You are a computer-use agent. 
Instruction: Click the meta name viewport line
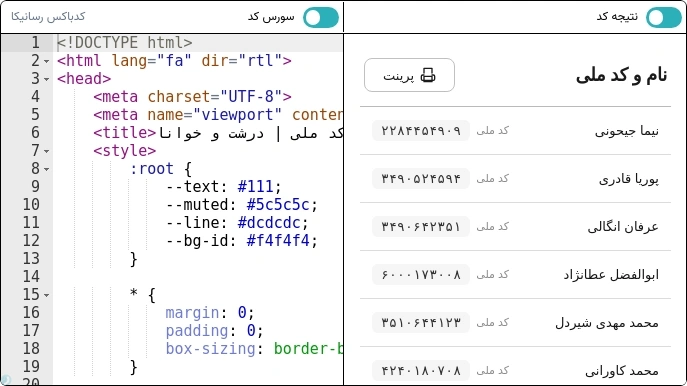(x=218, y=115)
